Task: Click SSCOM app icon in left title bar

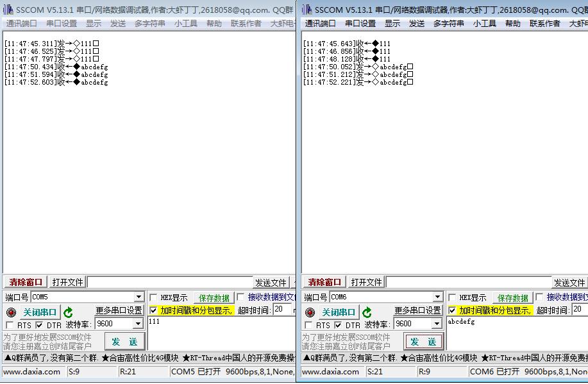Action: point(8,10)
